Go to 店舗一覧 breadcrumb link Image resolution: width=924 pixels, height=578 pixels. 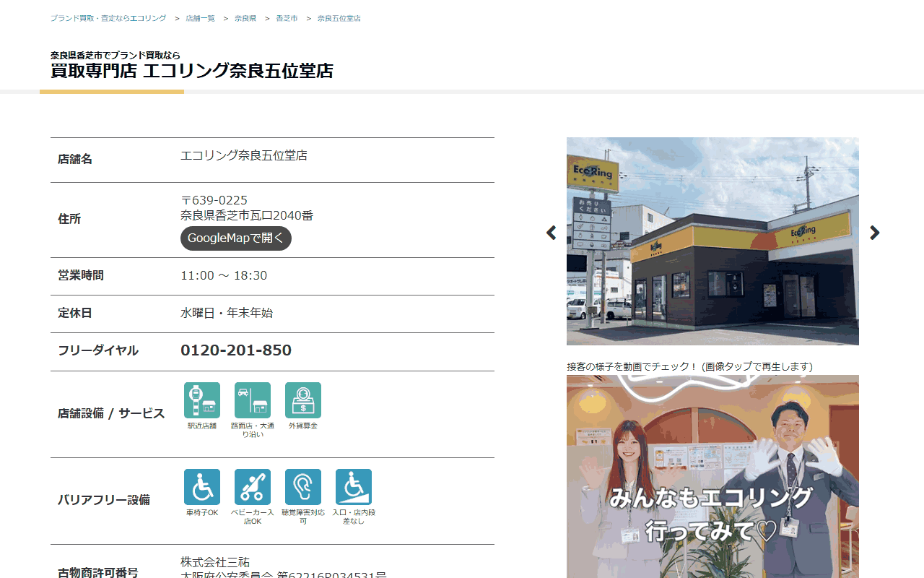click(x=200, y=18)
